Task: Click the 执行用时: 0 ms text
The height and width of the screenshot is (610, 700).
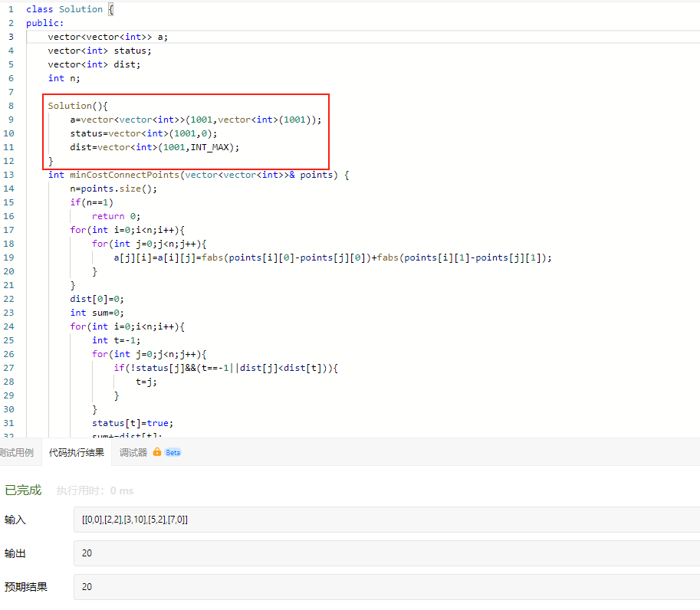Action: (95, 491)
